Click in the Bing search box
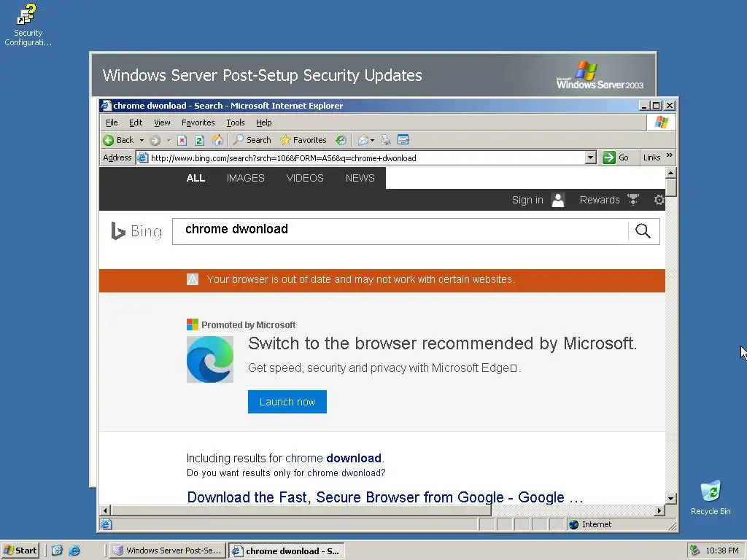This screenshot has width=747, height=560. [400, 231]
